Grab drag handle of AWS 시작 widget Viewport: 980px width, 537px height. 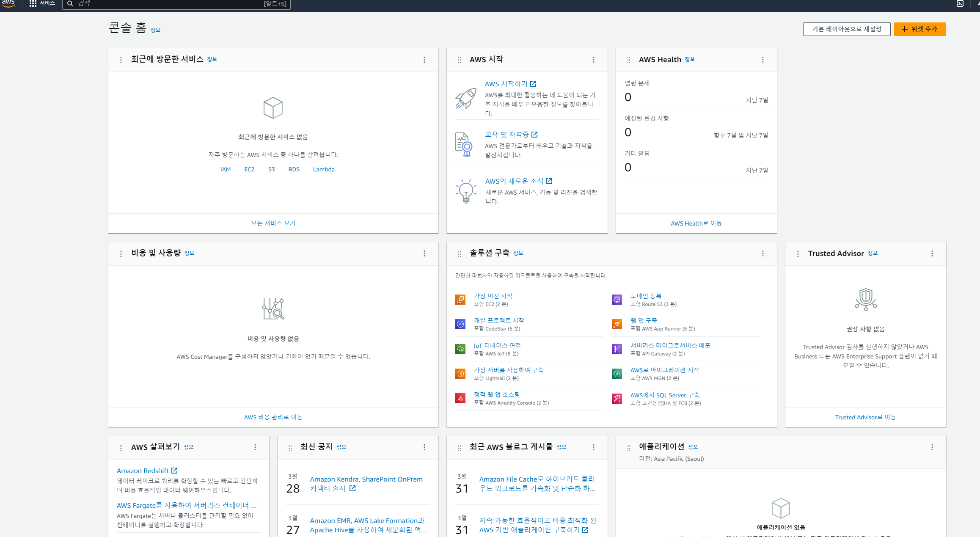[x=460, y=60]
